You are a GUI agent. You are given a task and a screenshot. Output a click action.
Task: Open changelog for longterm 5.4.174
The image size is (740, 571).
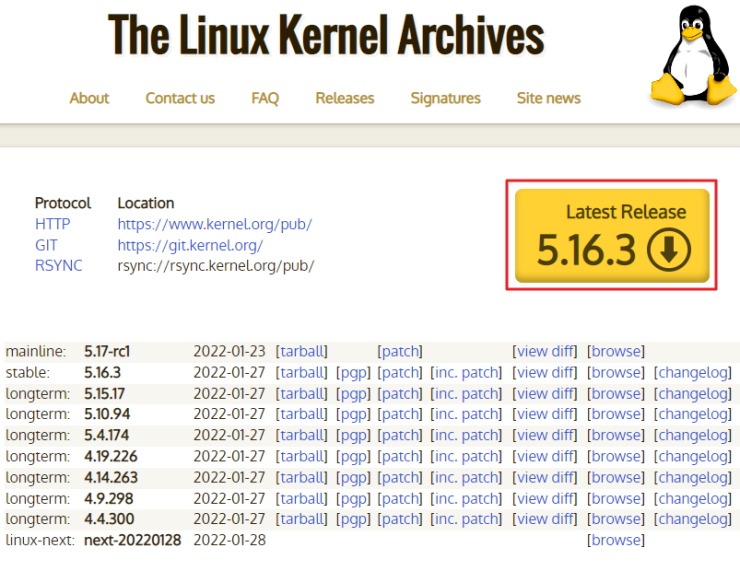pyautogui.click(x=693, y=435)
